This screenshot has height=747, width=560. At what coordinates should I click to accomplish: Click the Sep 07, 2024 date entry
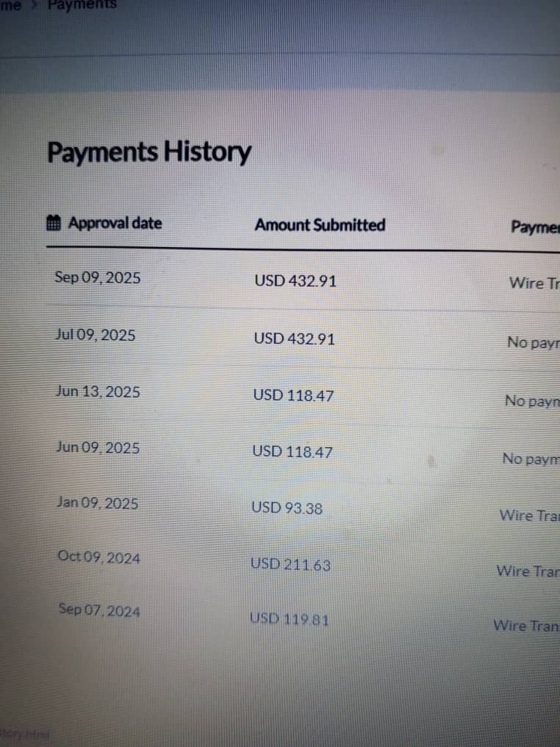(x=99, y=610)
